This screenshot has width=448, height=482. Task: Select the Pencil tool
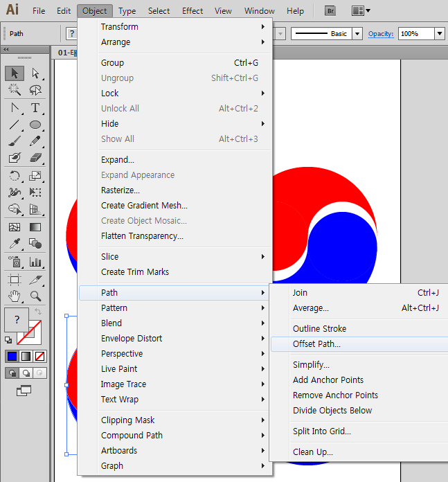click(35, 141)
